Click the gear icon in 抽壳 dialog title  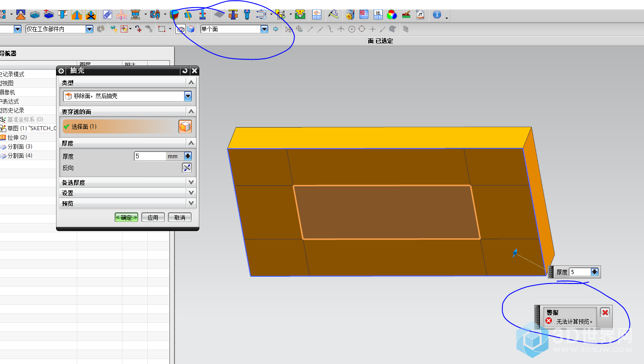point(61,71)
